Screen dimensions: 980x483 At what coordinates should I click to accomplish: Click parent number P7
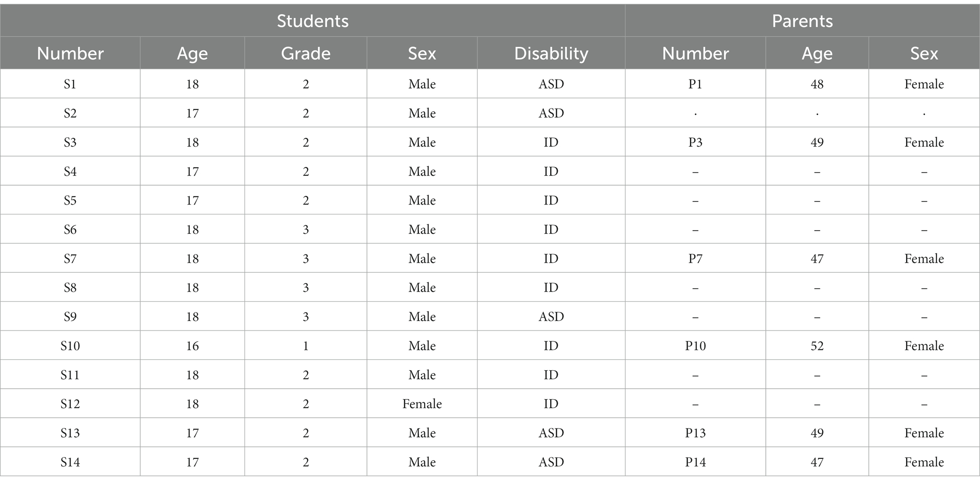click(695, 259)
